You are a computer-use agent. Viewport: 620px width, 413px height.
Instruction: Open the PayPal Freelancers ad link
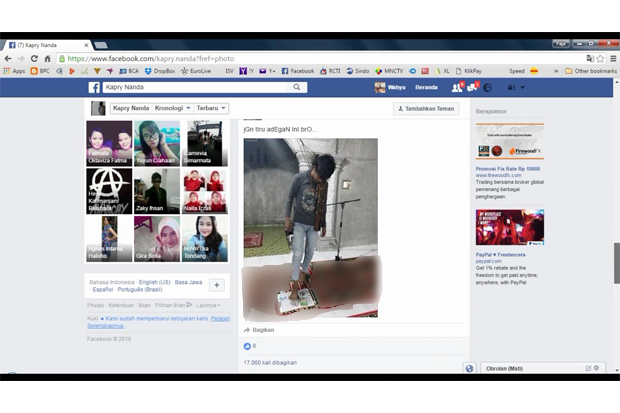pyautogui.click(x=501, y=254)
